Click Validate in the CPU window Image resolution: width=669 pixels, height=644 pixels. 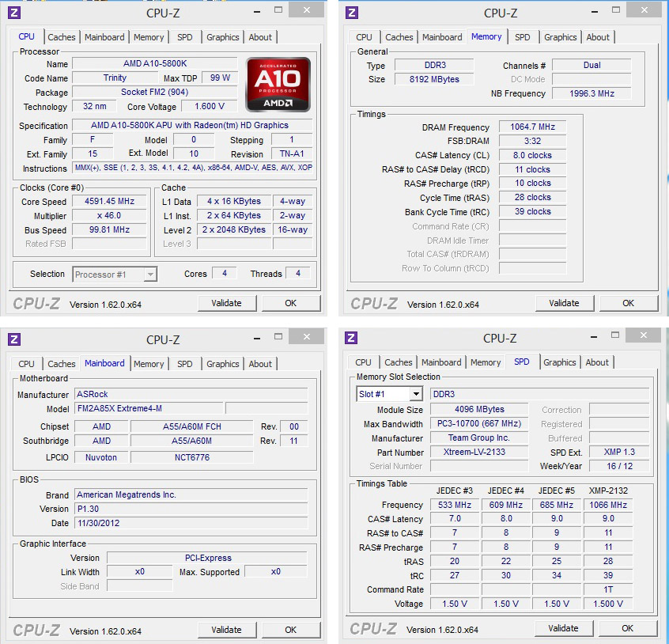tap(226, 303)
